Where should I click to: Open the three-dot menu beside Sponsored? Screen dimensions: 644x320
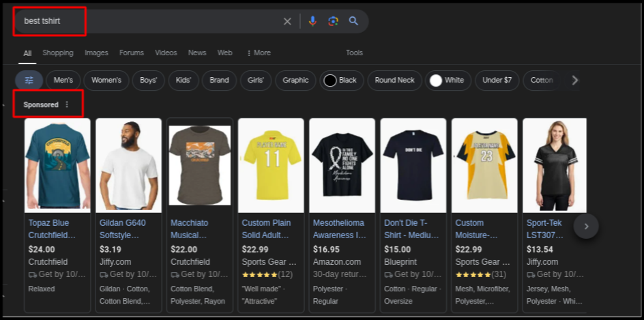click(x=67, y=105)
